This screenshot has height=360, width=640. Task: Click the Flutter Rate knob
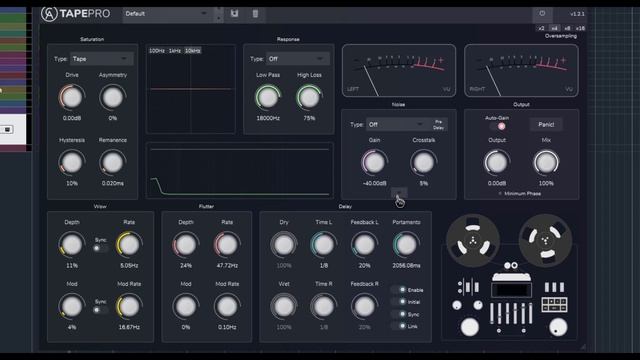tap(227, 244)
